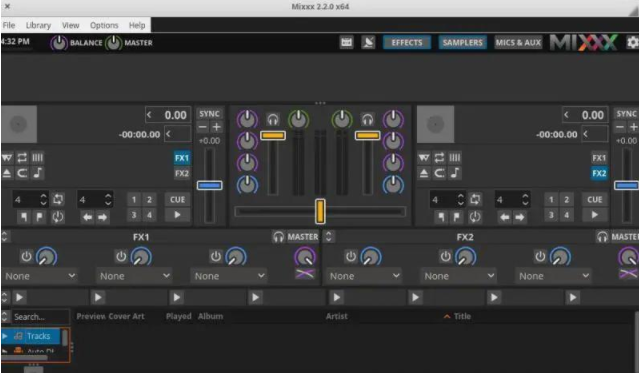Open first FX1 effect None dropdown

[40, 276]
